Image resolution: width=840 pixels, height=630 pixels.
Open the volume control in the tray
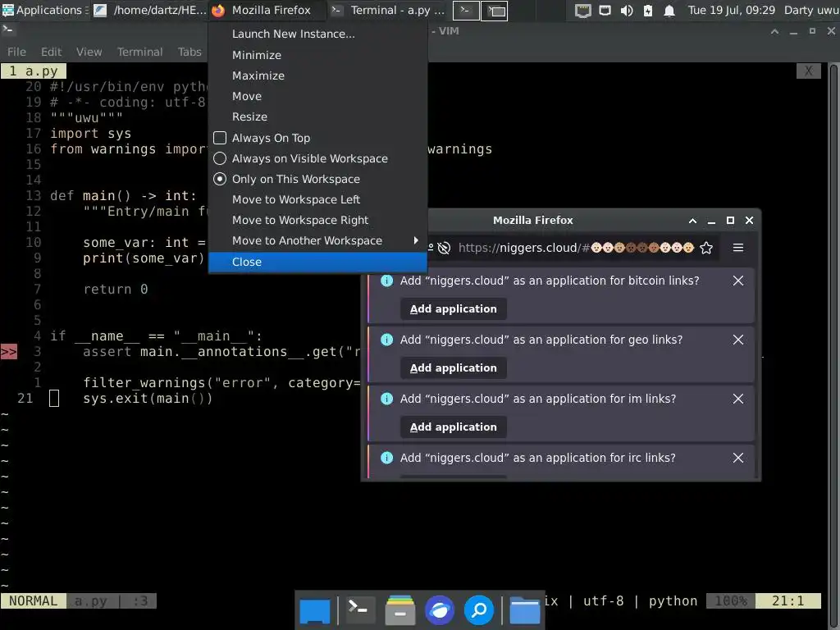coord(626,11)
